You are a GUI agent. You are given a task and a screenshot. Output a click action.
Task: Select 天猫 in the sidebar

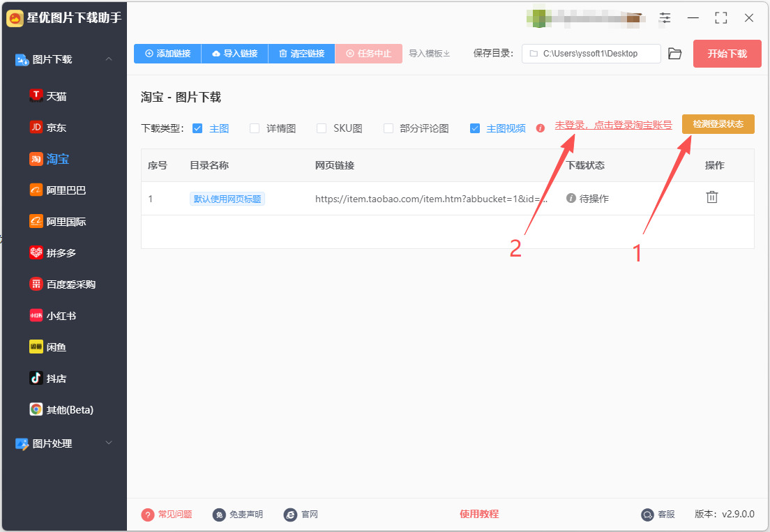point(48,96)
